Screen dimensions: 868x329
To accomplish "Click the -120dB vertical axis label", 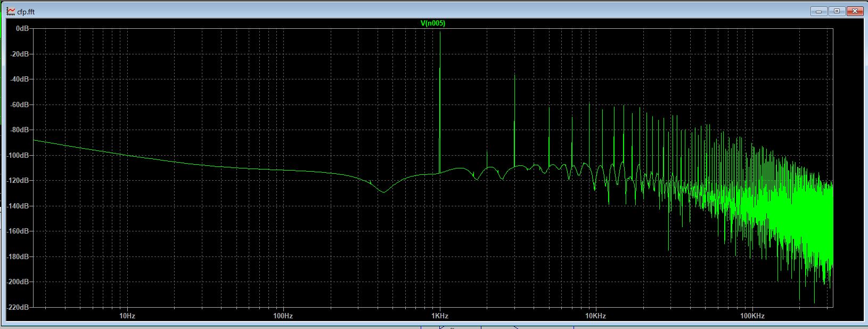I will 19,180.
